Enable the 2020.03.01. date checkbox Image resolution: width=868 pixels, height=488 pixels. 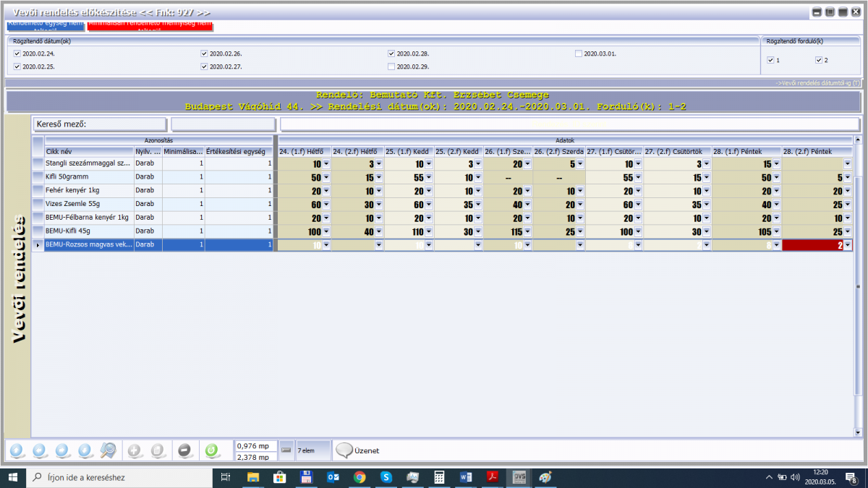tap(579, 53)
